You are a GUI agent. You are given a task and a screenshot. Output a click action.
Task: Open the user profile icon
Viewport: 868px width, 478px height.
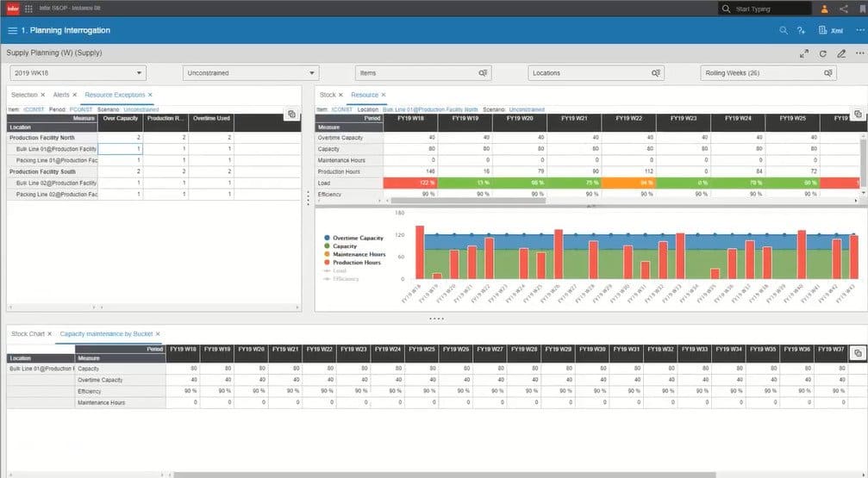[x=824, y=9]
